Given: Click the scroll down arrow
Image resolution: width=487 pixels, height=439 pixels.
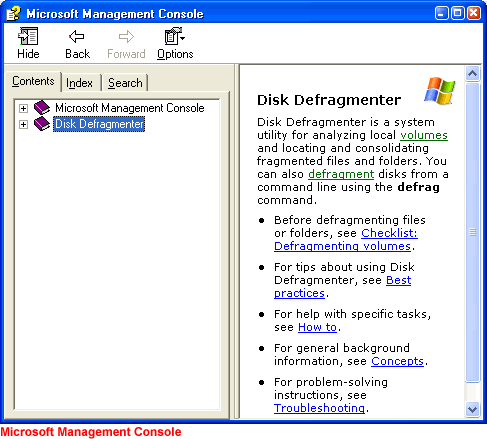Looking at the screenshot, I should [472, 409].
